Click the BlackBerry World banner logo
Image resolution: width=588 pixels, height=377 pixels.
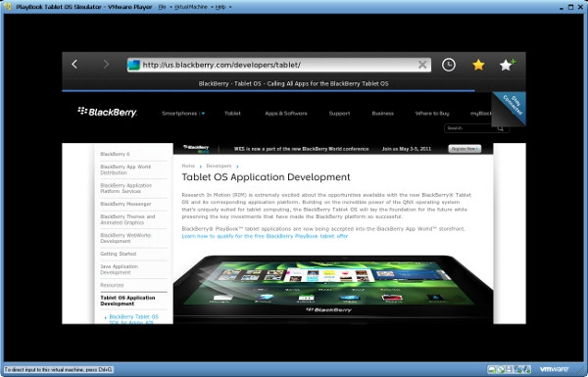196,149
